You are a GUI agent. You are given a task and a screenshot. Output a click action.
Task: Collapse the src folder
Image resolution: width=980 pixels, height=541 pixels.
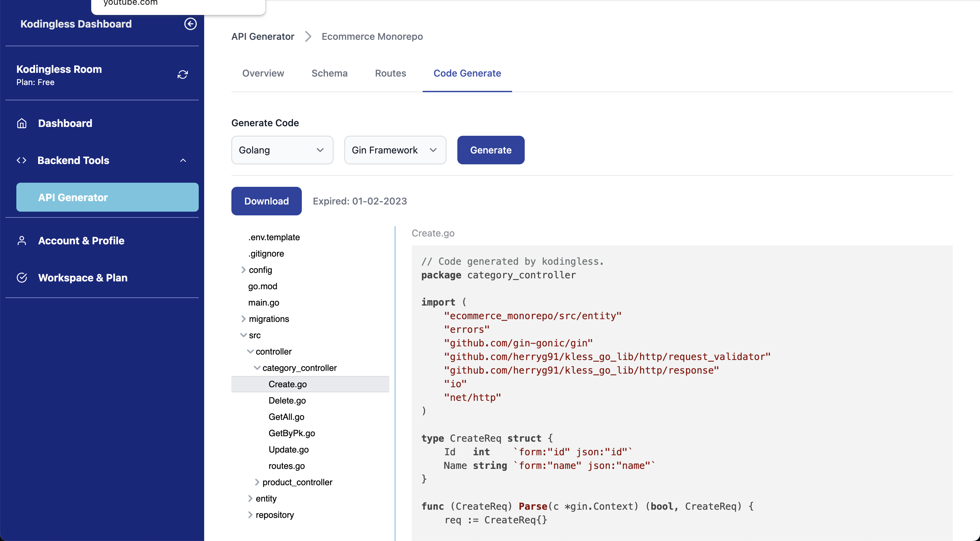[x=244, y=335]
